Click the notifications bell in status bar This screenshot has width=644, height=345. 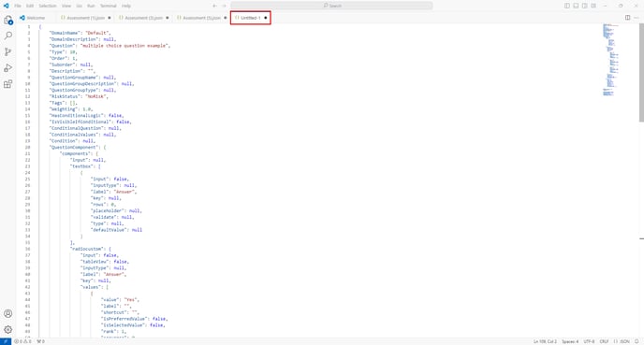coord(637,341)
